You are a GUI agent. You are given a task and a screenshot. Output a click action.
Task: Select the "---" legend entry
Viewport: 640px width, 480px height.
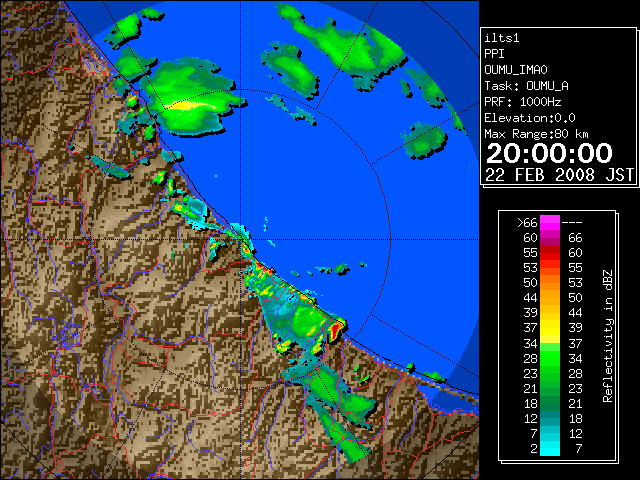pyautogui.click(x=572, y=223)
